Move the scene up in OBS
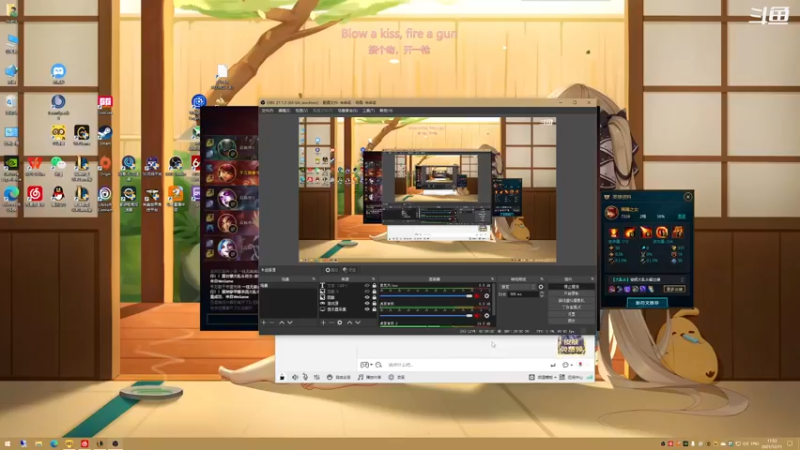 pos(282,322)
